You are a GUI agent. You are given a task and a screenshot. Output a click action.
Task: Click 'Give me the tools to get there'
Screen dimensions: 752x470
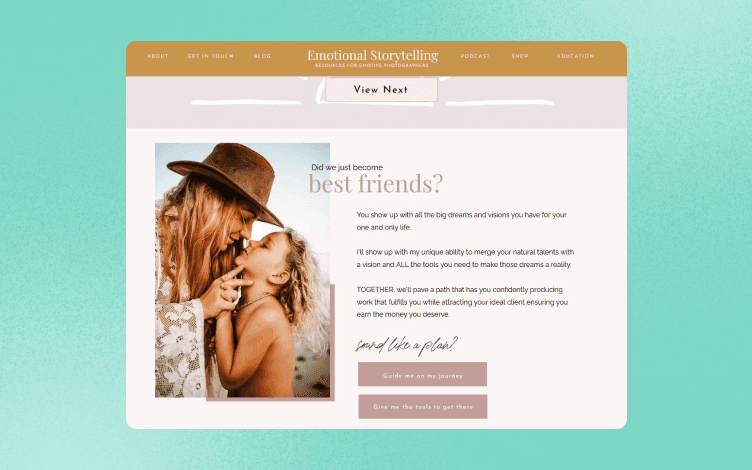point(423,407)
